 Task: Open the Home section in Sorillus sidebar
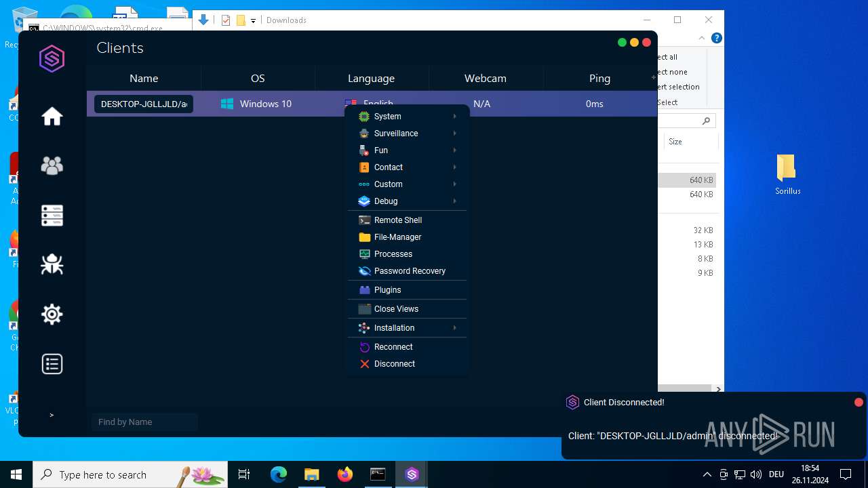(52, 117)
